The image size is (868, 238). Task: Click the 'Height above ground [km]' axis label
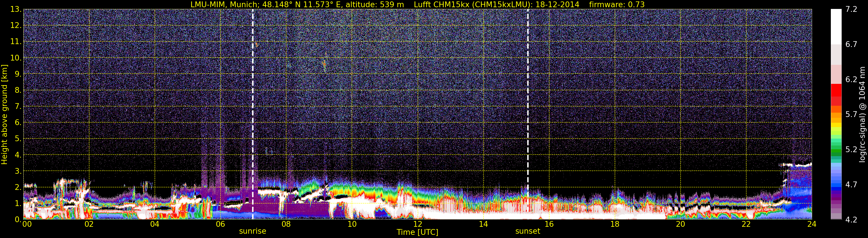tap(4, 114)
